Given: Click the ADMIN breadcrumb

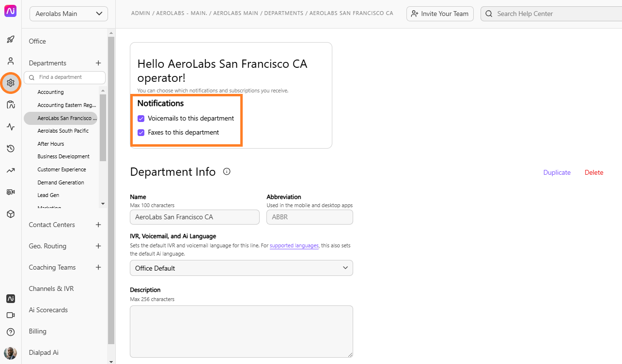Looking at the screenshot, I should click(x=140, y=13).
